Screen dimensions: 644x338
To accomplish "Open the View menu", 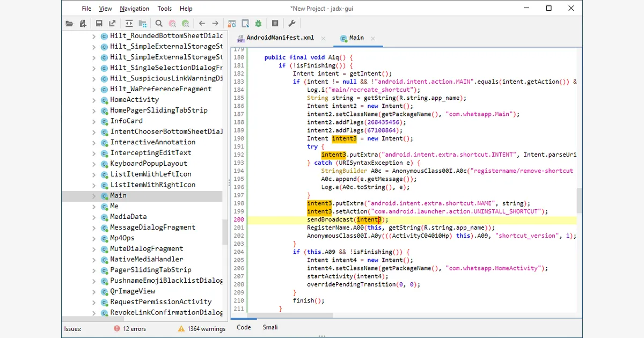I will tap(106, 9).
